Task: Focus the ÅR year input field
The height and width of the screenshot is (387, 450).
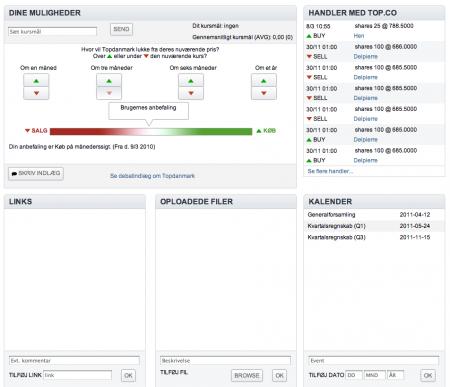Action: 395,375
